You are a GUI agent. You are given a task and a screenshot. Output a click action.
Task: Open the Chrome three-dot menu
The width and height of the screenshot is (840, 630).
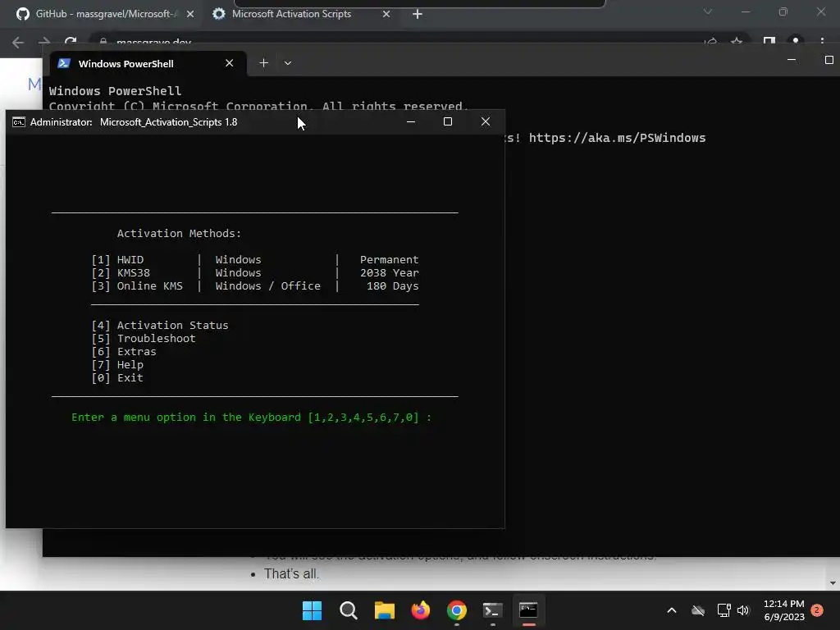click(x=822, y=42)
